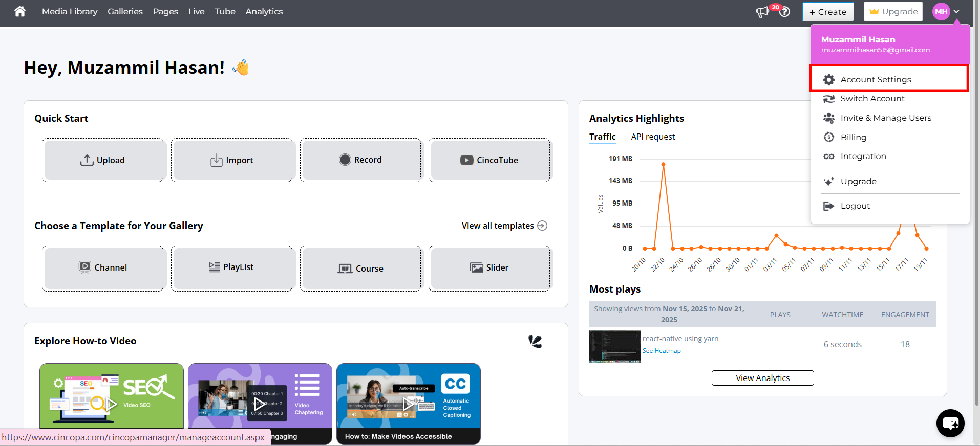Viewport: 980px width, 446px height.
Task: Select Logout from the profile menu
Action: [x=855, y=206]
